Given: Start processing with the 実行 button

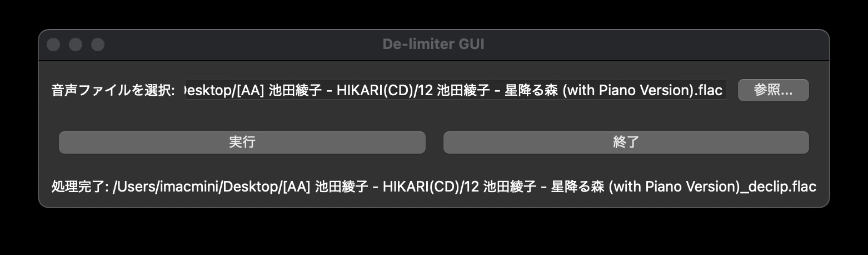Looking at the screenshot, I should point(242,142).
